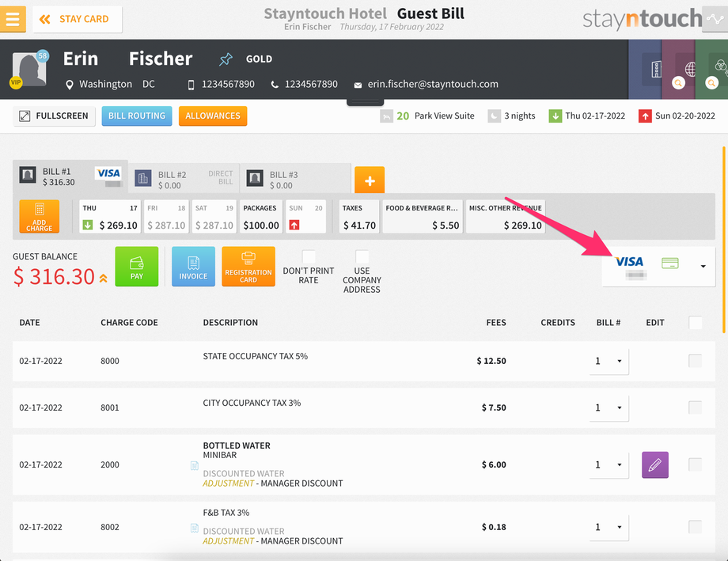The image size is (728, 561).
Task: Toggle Don't Print Rate checkbox
Action: tap(309, 257)
